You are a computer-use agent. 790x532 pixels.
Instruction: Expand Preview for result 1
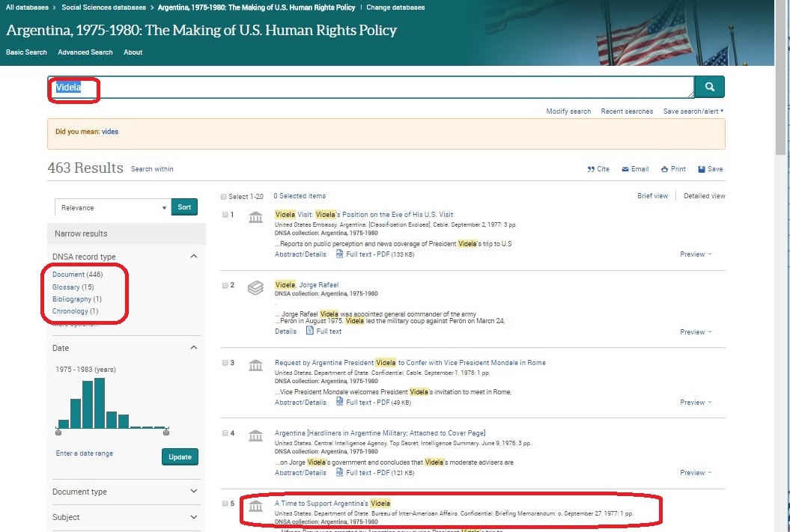[696, 254]
